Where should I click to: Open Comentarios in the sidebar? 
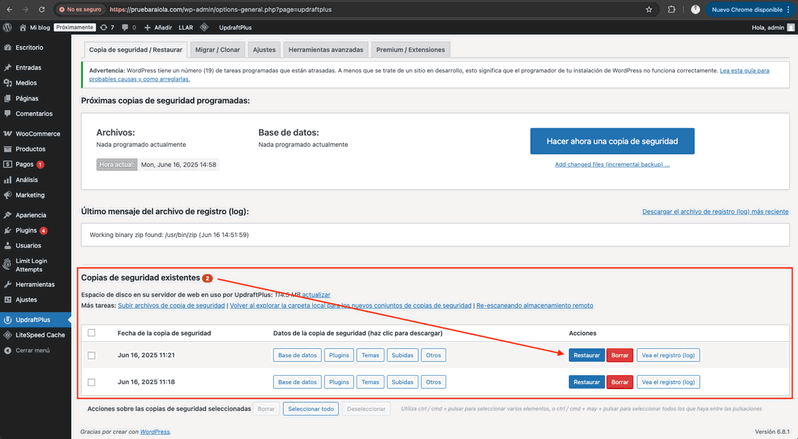[36, 113]
